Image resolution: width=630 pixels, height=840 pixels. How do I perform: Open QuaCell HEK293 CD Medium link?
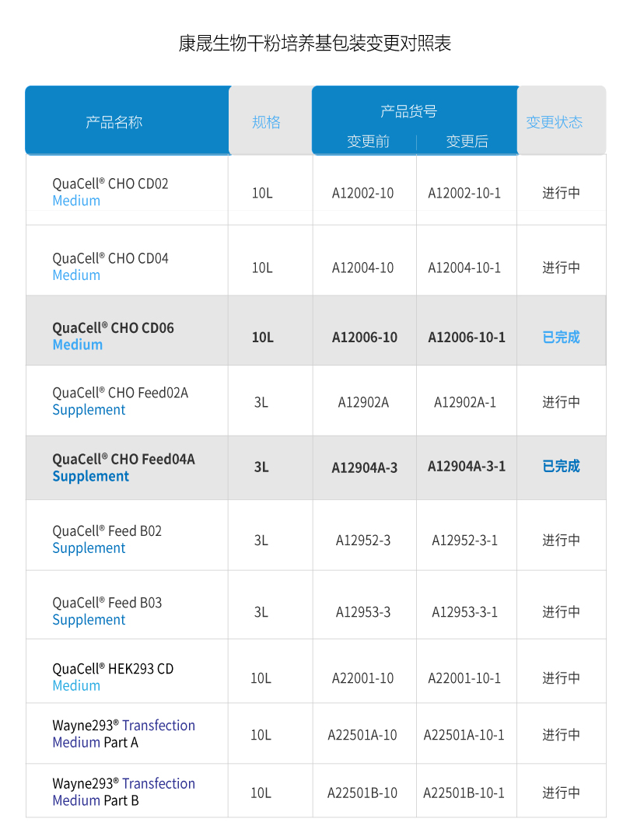pyautogui.click(x=113, y=677)
